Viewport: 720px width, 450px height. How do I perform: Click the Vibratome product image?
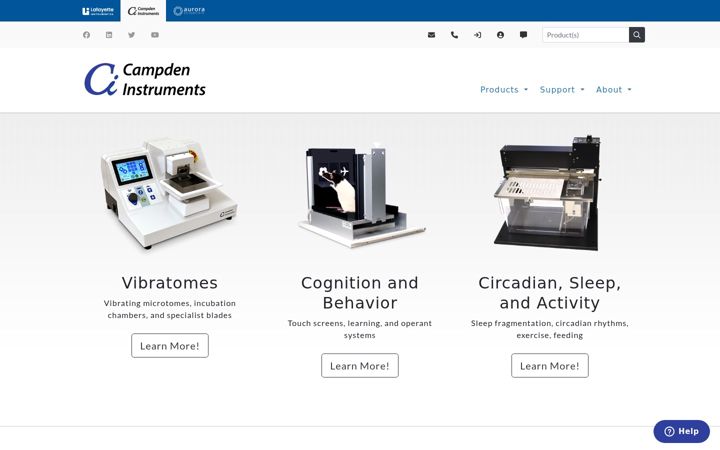point(169,193)
